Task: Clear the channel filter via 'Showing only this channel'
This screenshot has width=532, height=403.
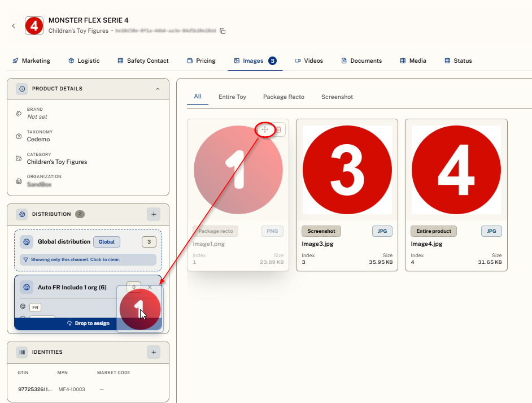Action: tap(88, 260)
